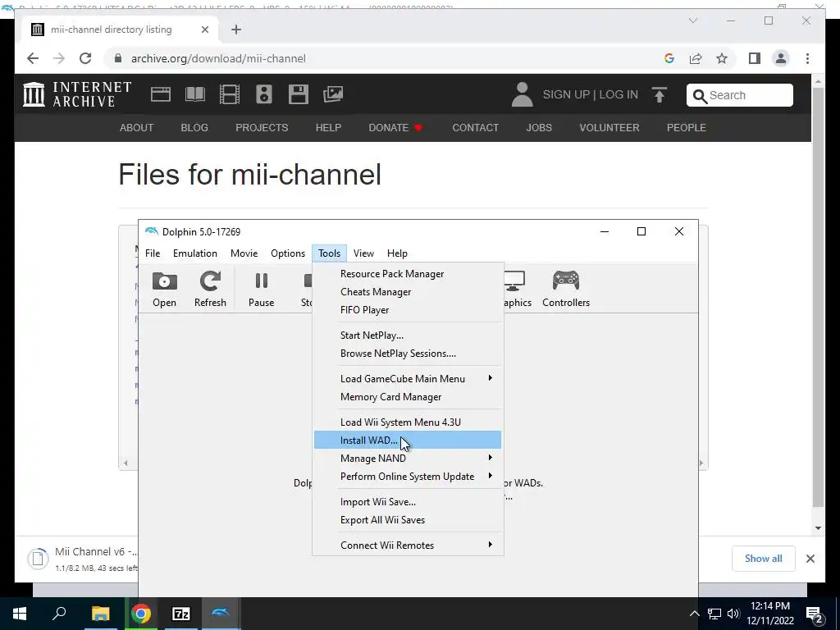Open the Internet Archive video film icon

tap(230, 94)
